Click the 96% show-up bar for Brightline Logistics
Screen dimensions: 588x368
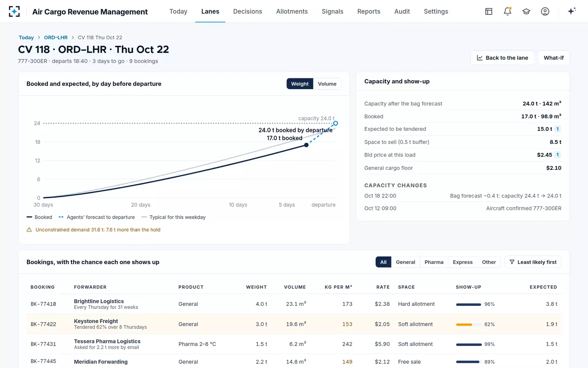(468, 304)
